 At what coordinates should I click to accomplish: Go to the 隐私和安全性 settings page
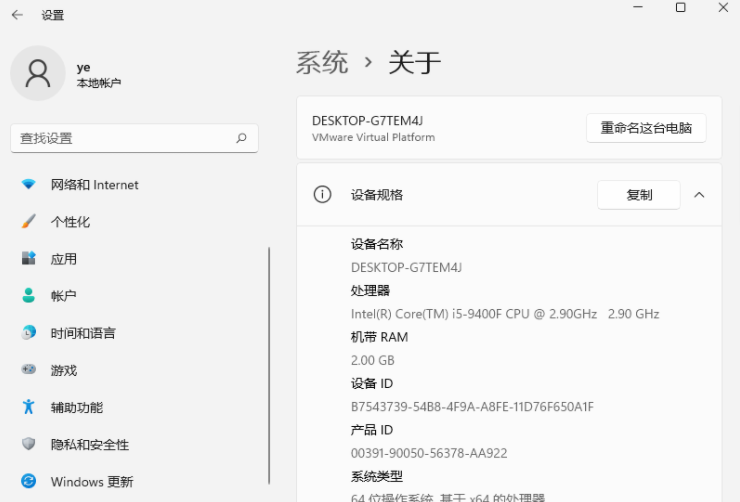point(89,444)
